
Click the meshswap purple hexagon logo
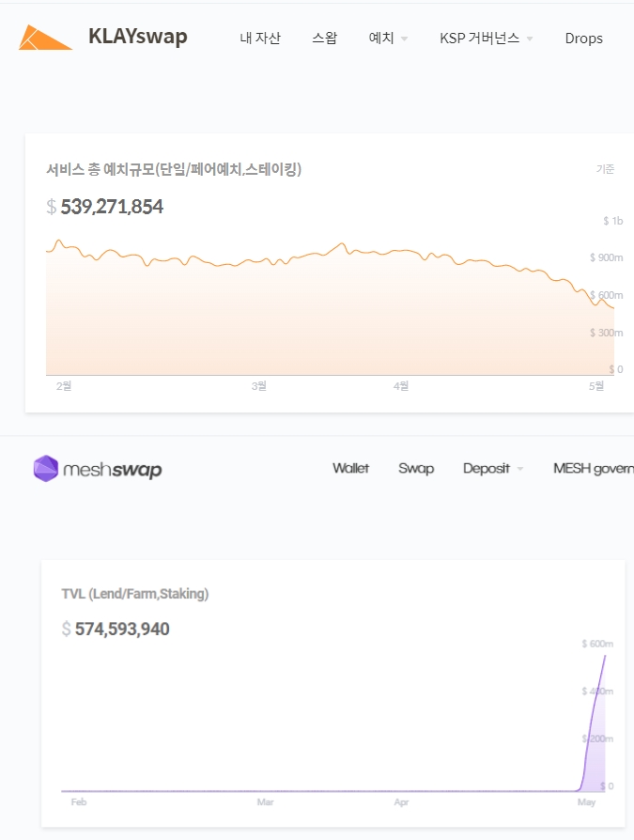pyautogui.click(x=45, y=469)
